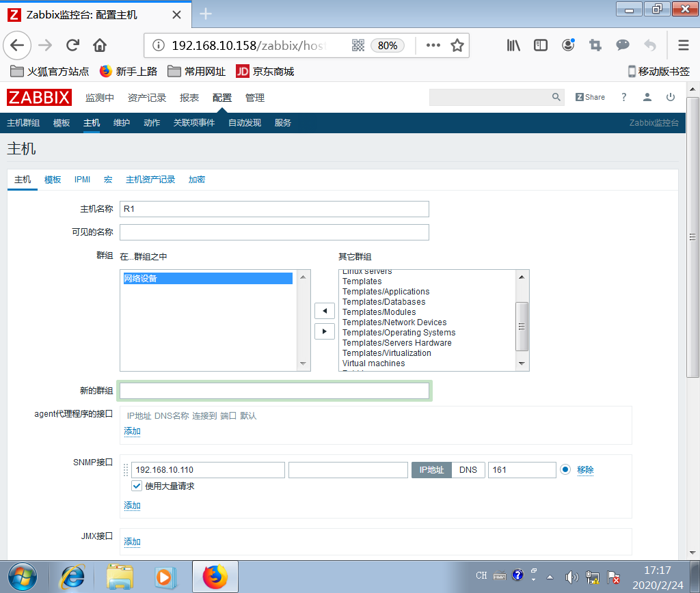
Task: Open the Action Center flag tray icon
Action: click(614, 577)
